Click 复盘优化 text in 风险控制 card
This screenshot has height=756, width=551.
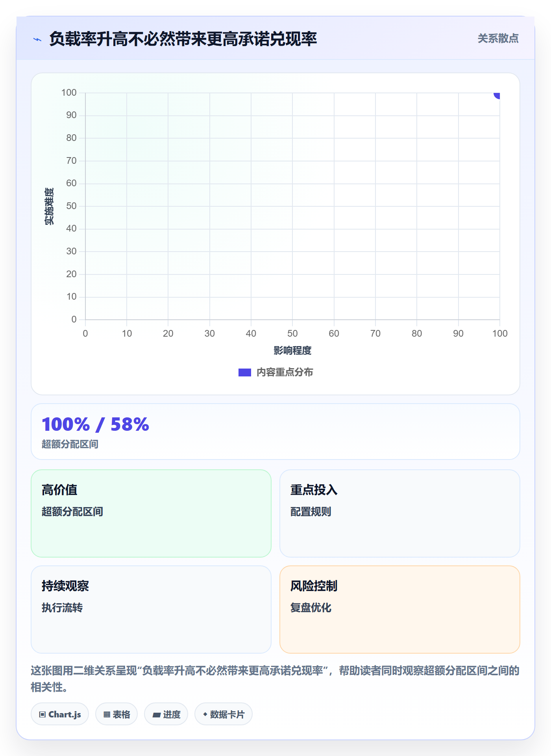coord(311,608)
